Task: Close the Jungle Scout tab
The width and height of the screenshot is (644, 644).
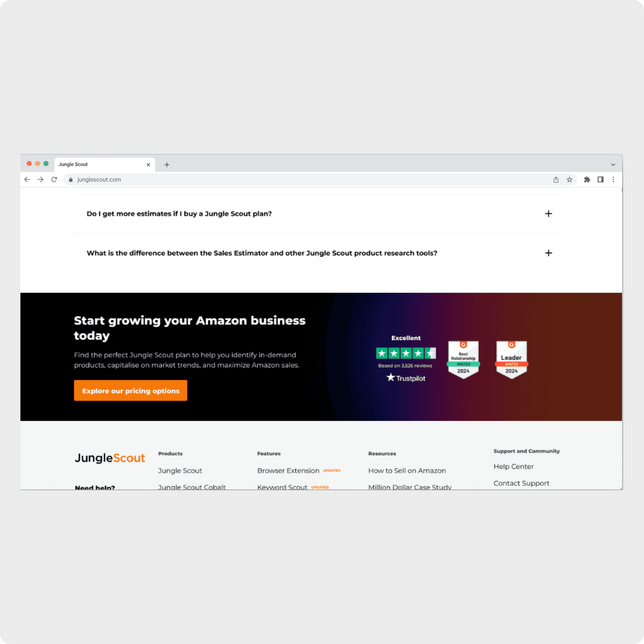Action: (x=148, y=165)
